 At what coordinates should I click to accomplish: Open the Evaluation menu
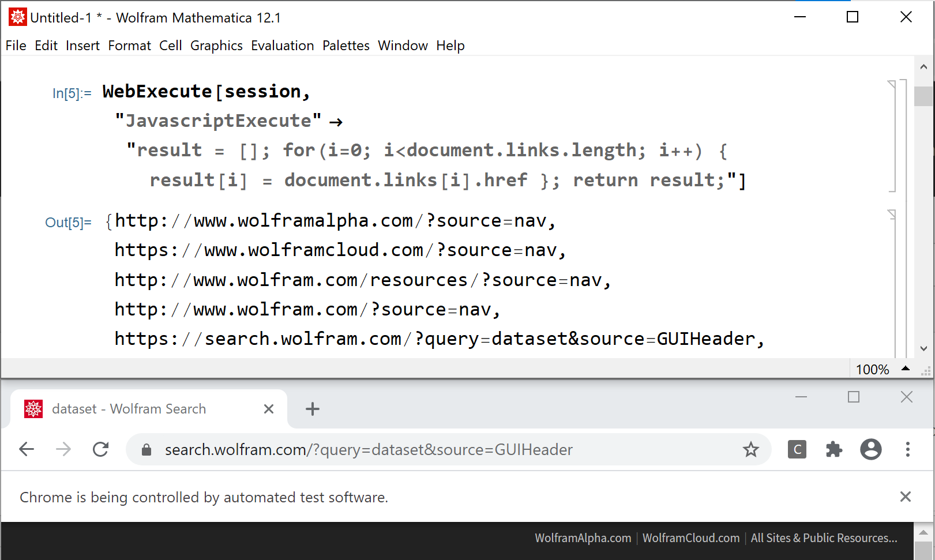point(282,46)
